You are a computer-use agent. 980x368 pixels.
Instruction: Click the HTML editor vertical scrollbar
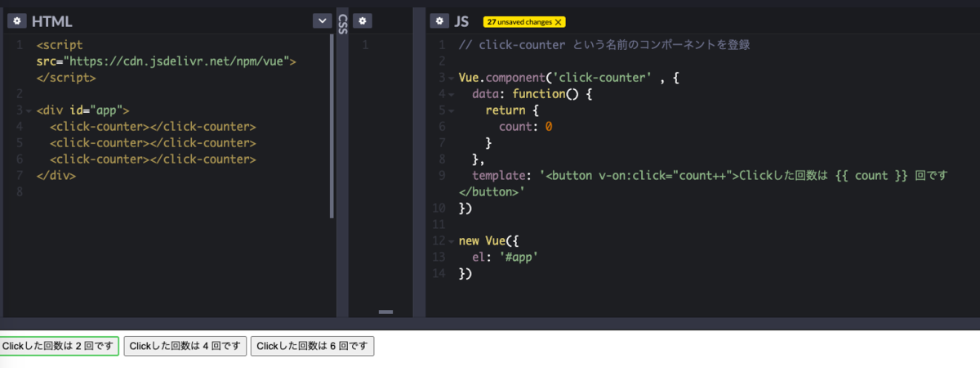tap(331, 127)
